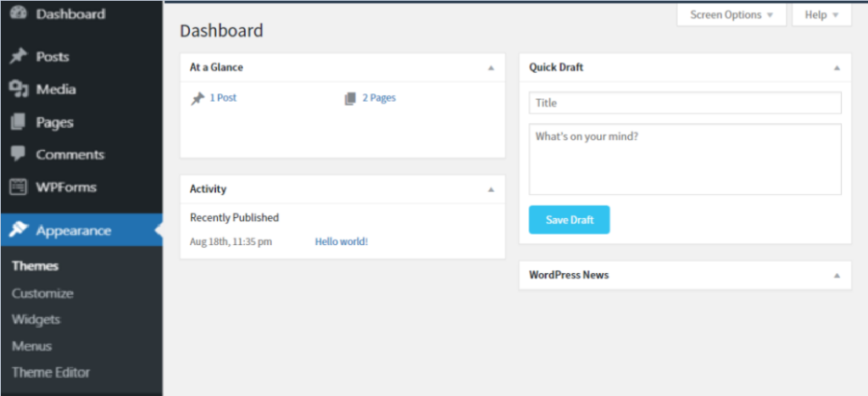Open Widgets in the Appearance submenu
This screenshot has height=396, width=868.
(36, 320)
